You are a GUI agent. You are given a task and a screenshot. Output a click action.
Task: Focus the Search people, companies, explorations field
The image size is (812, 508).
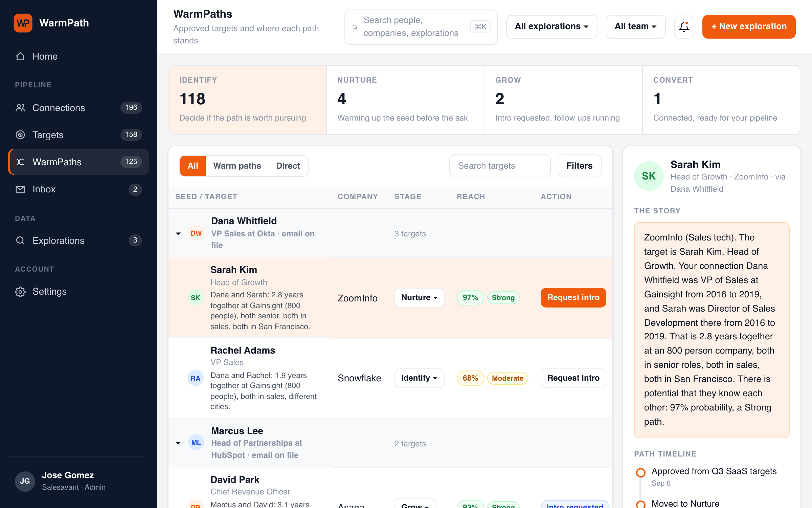pos(421,27)
